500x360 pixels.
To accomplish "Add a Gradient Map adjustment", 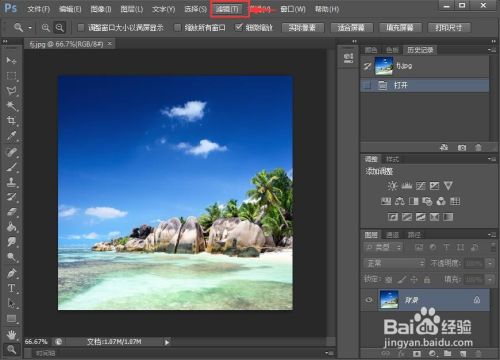I will point(448,217).
